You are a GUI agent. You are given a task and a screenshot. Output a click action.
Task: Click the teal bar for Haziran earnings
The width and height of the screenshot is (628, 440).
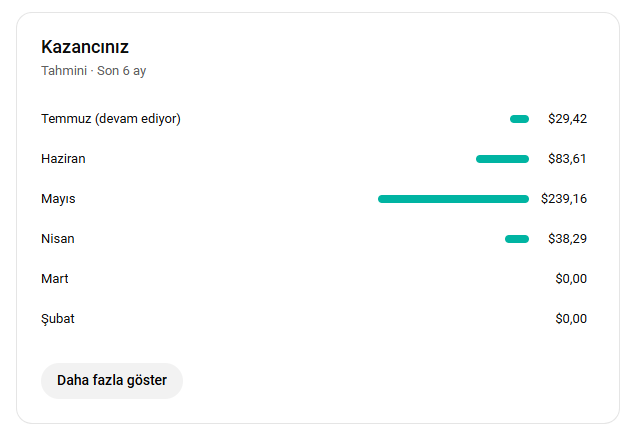502,159
